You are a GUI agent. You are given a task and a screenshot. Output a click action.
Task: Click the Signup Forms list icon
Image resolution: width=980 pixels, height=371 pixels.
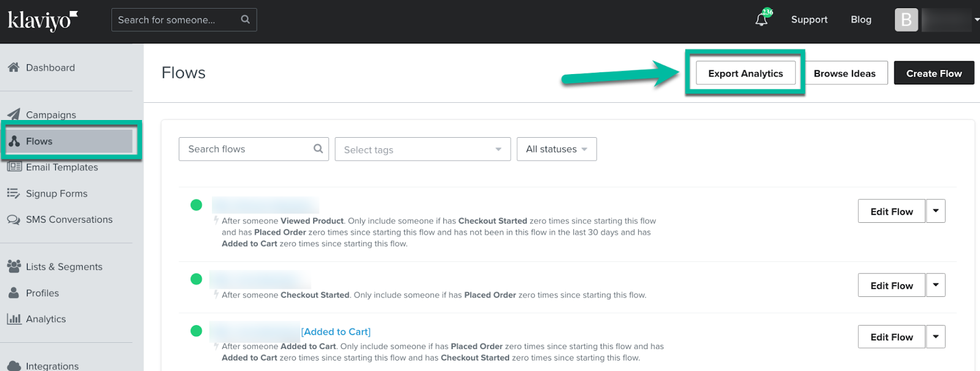[13, 193]
